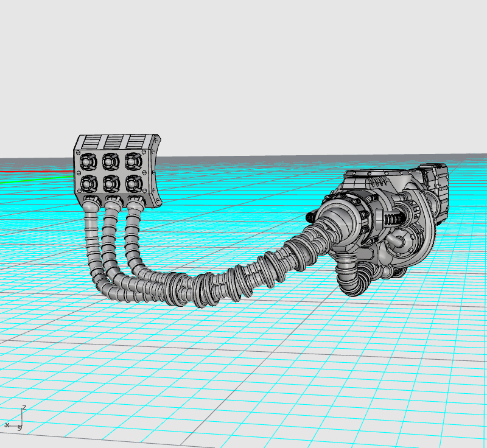Select the six-dial panel box model

[117, 171]
